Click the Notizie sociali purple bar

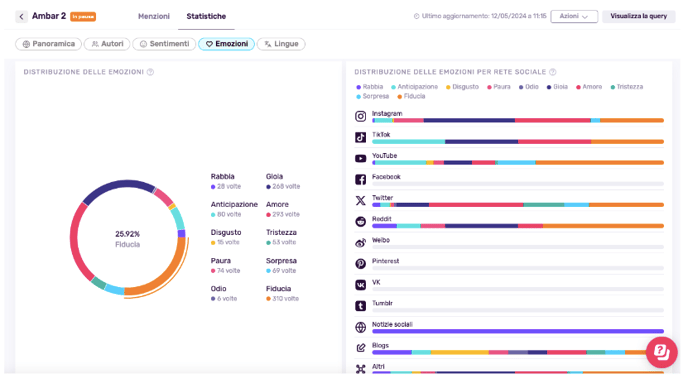(518, 331)
